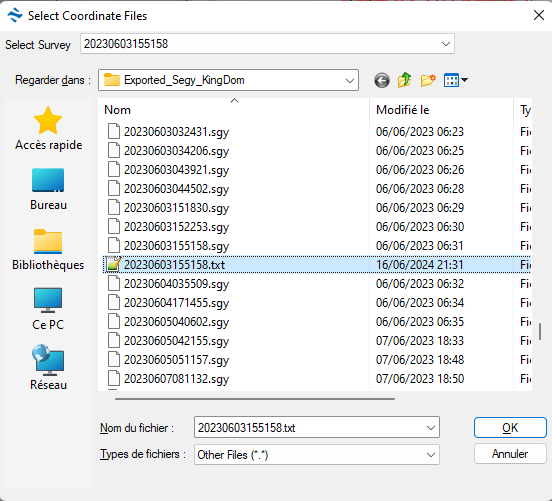Cancel with the Annuler button

510,454
